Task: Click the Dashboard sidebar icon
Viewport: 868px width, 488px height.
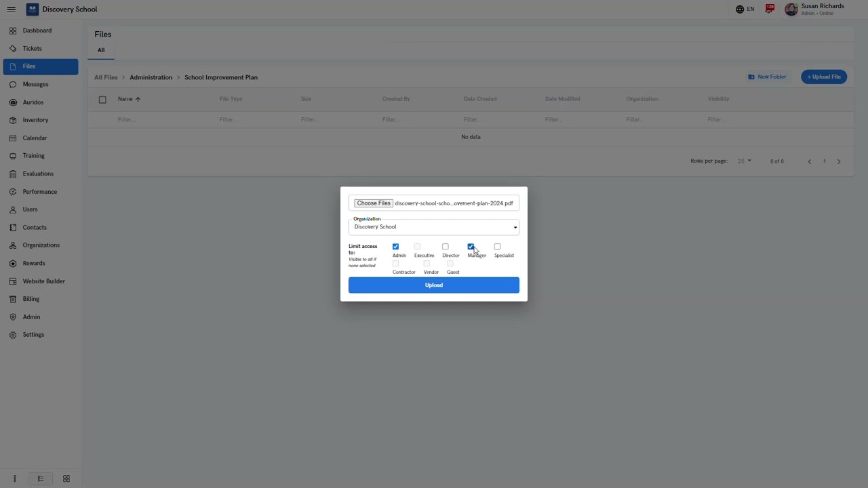Action: tap(13, 30)
